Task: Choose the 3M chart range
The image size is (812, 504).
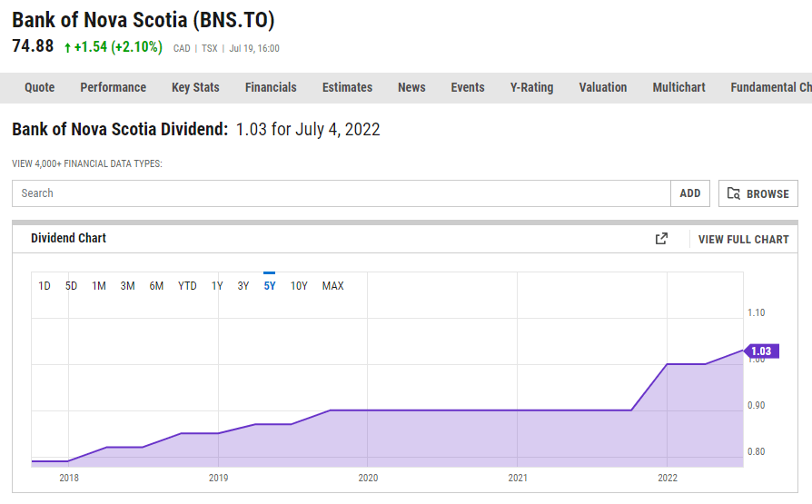Action: pyautogui.click(x=128, y=286)
